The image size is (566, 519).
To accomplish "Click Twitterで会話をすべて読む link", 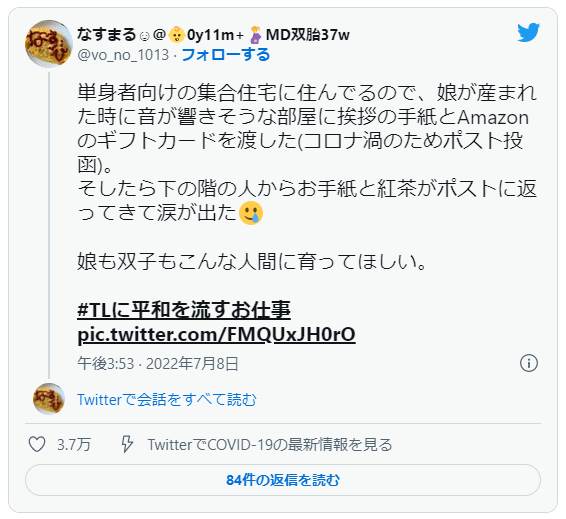I will (167, 400).
